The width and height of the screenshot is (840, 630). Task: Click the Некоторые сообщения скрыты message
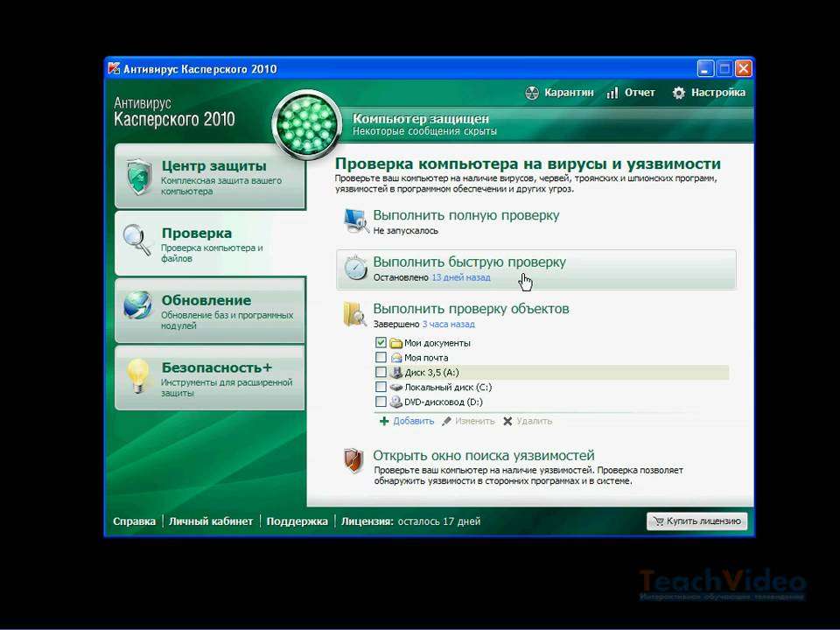click(x=424, y=131)
